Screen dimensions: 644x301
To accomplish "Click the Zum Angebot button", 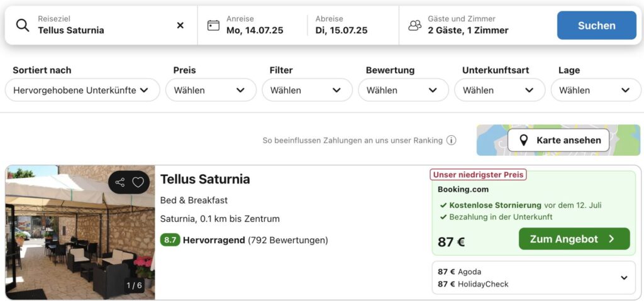I will pos(574,239).
